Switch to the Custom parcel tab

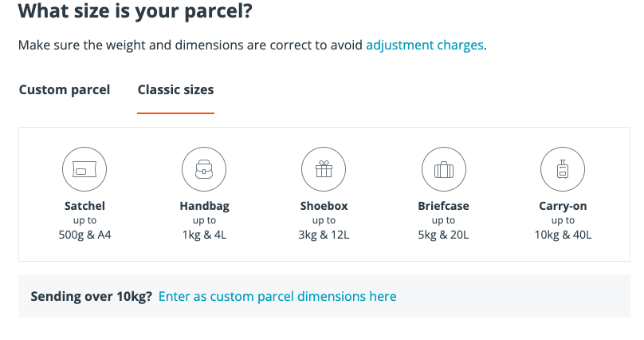click(65, 89)
